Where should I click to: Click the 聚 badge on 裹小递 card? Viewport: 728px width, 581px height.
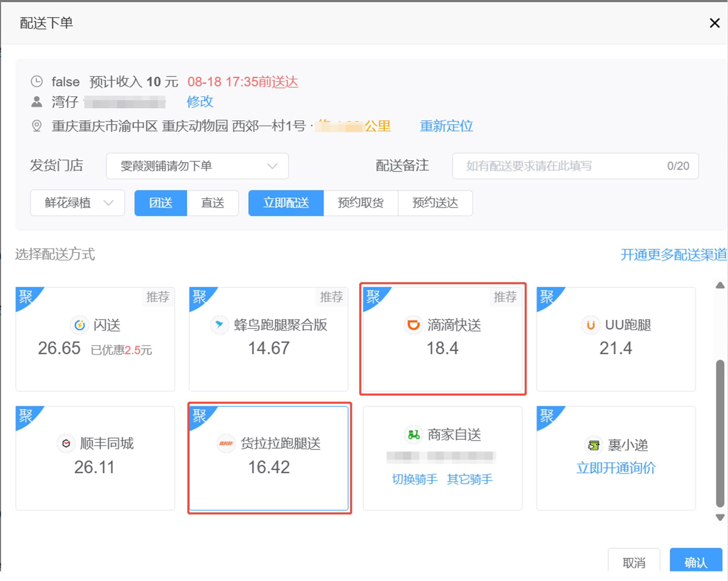tap(547, 416)
